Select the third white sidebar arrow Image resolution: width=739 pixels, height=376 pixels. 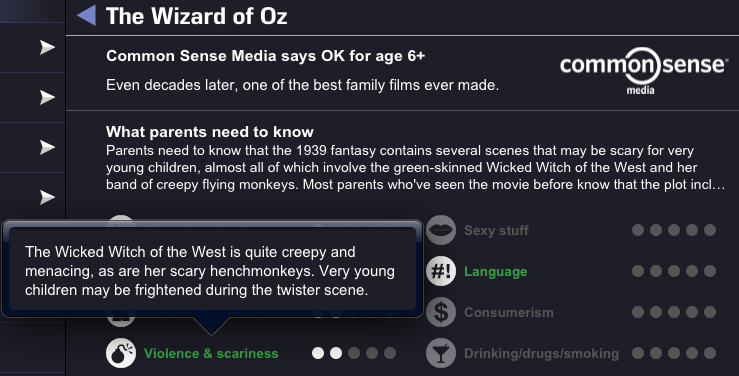click(x=47, y=147)
